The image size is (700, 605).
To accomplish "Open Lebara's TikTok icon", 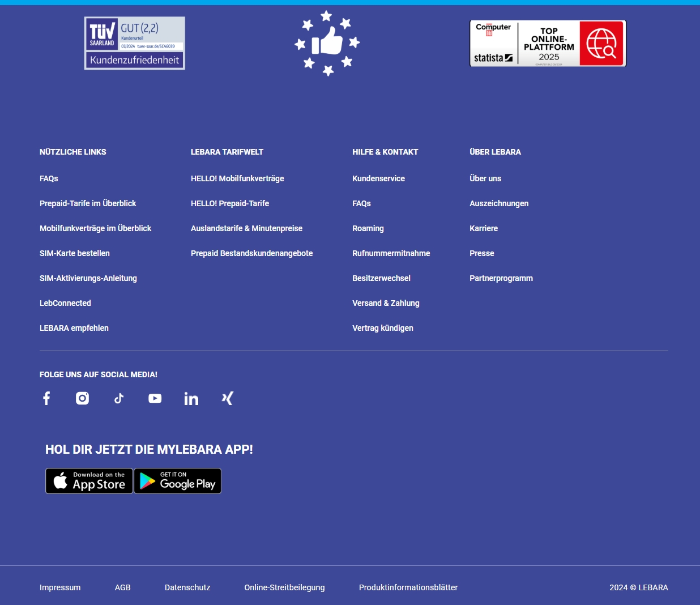I will coord(119,398).
